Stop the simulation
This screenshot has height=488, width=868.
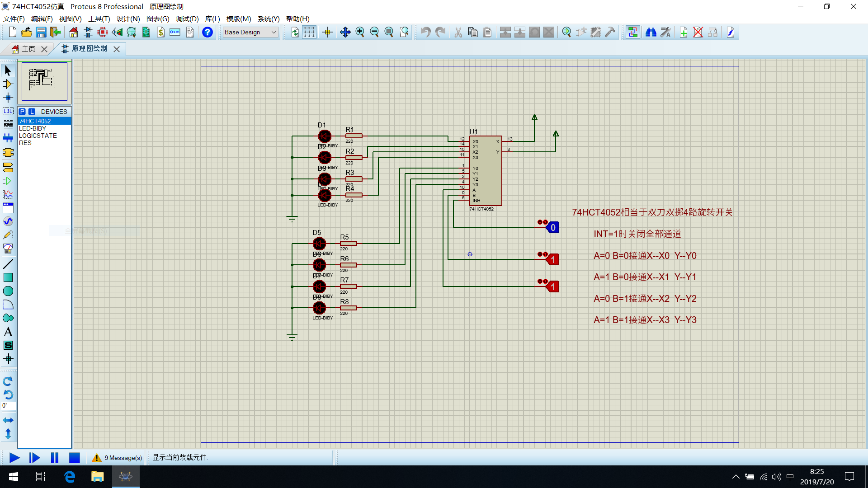pyautogui.click(x=75, y=458)
